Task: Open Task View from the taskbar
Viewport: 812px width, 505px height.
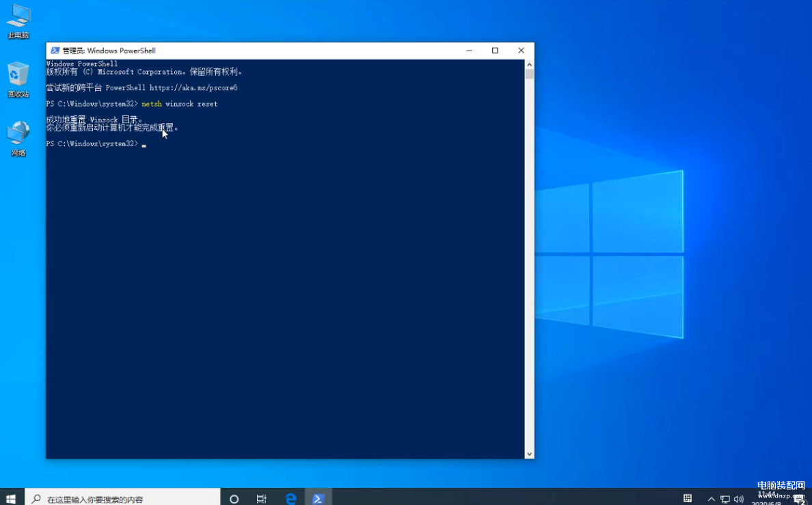Action: click(262, 499)
